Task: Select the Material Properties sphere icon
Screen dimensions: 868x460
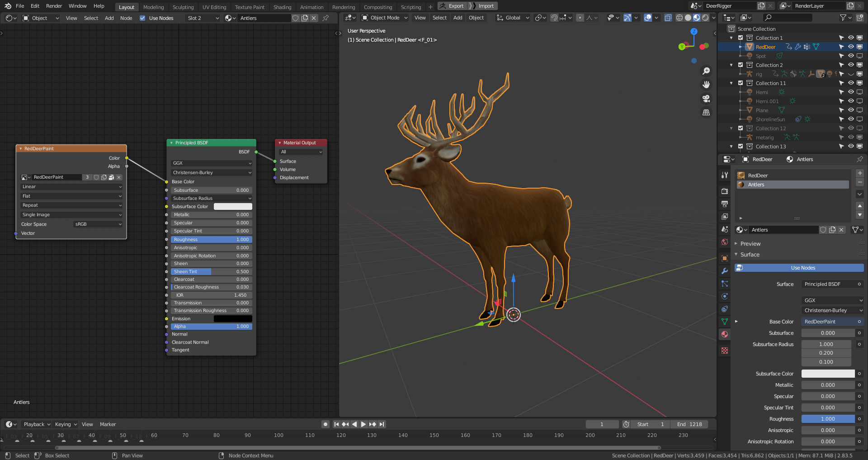Action: tap(724, 334)
